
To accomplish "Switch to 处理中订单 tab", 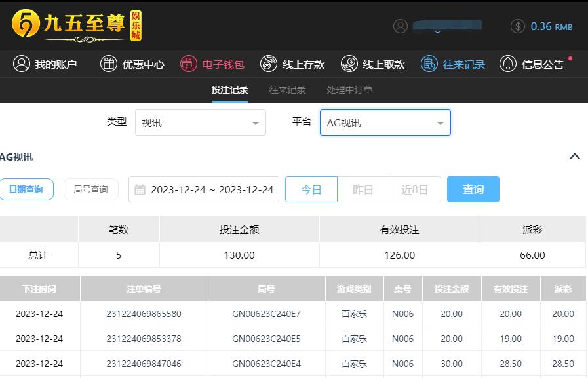I will pos(349,90).
